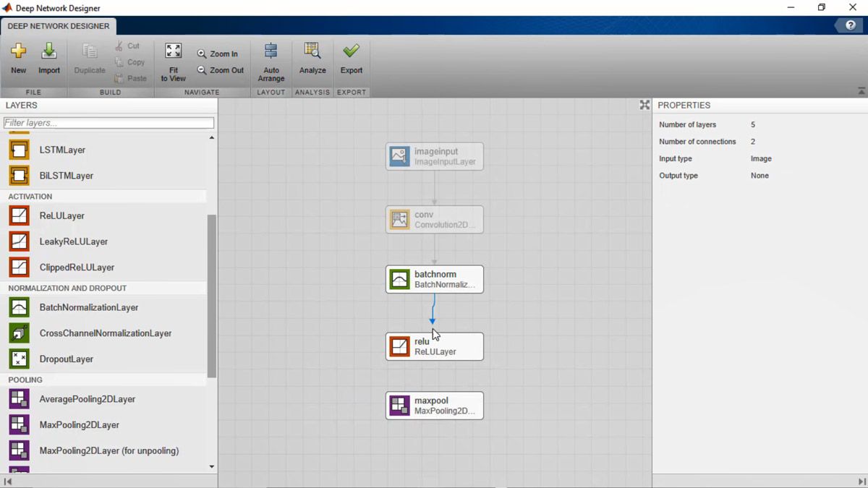Click the Import icon in toolbar

point(49,52)
